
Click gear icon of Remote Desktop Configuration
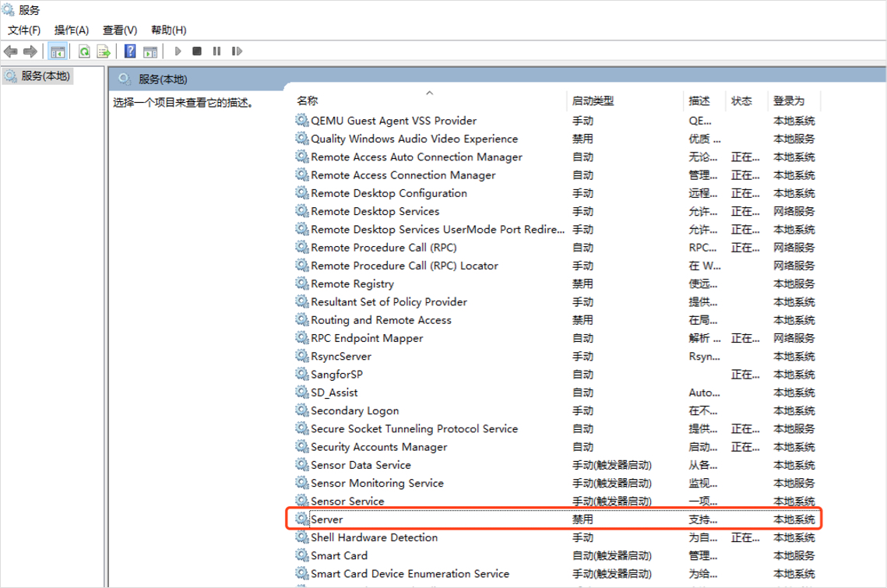tap(302, 192)
